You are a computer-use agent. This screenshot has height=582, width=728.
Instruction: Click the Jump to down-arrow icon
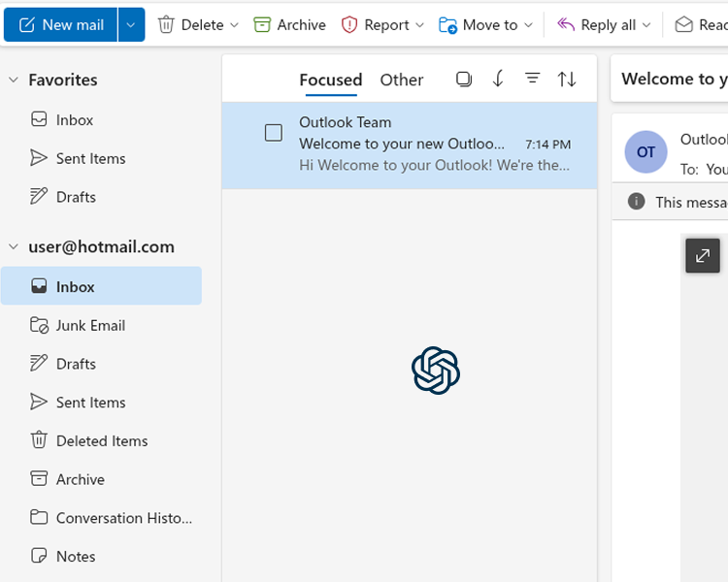[x=498, y=80]
